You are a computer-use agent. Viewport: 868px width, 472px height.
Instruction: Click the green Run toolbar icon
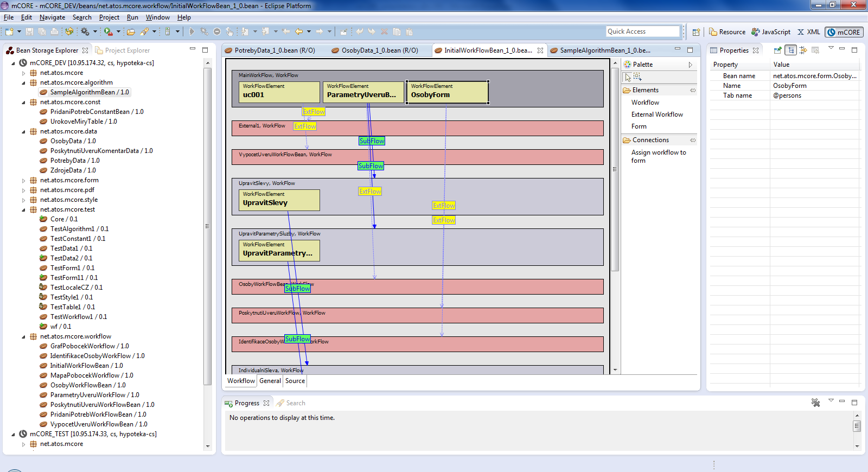point(108,31)
